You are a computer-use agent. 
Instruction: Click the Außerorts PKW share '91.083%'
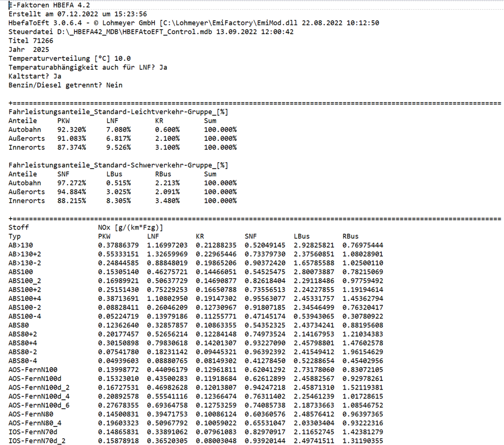(x=71, y=139)
